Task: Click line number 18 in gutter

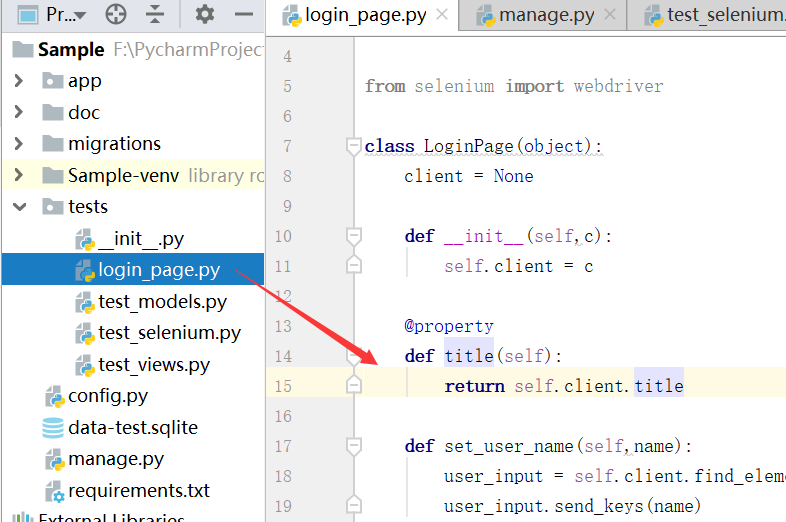Action: coord(283,476)
